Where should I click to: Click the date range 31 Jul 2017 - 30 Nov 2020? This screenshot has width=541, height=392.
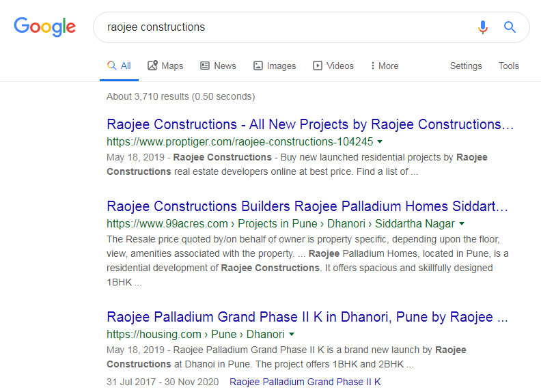point(163,382)
